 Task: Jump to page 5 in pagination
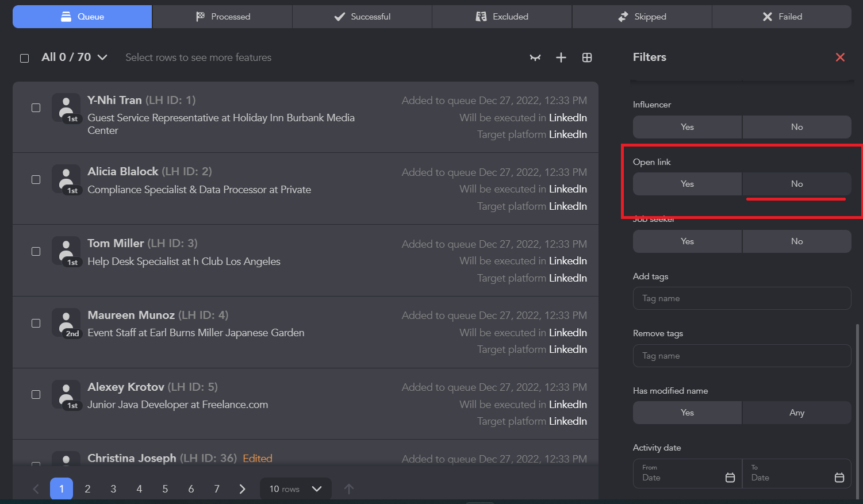(x=165, y=489)
